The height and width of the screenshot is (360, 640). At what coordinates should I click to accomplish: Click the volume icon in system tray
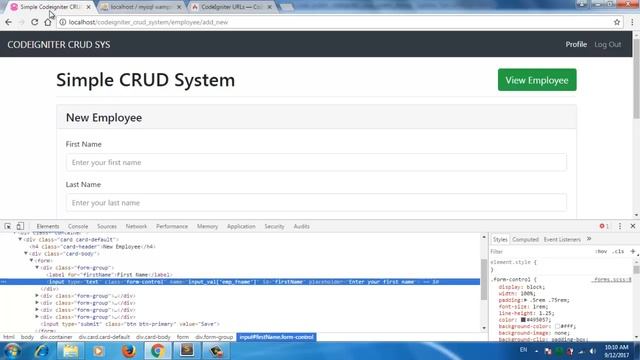click(593, 351)
